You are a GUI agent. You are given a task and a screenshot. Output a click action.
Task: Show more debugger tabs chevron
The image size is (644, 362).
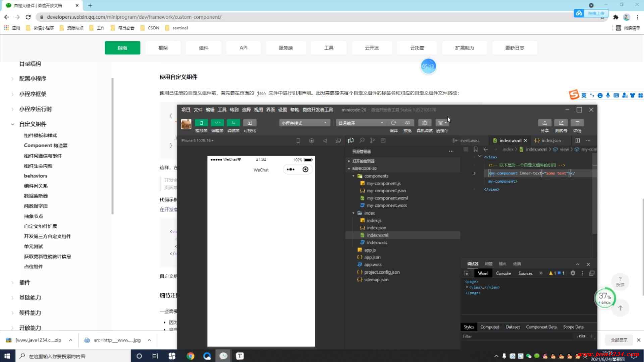pyautogui.click(x=541, y=273)
